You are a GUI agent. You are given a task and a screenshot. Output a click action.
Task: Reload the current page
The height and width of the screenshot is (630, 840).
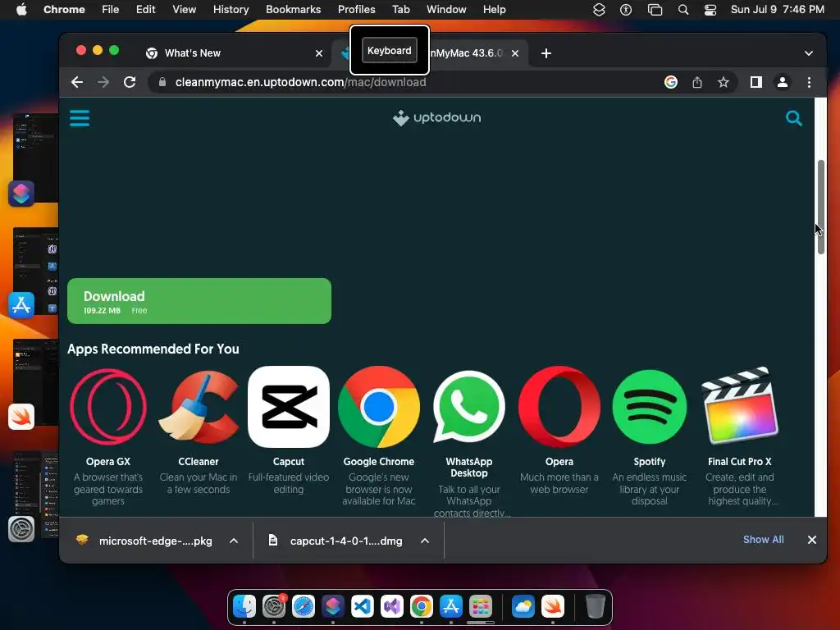tap(130, 82)
